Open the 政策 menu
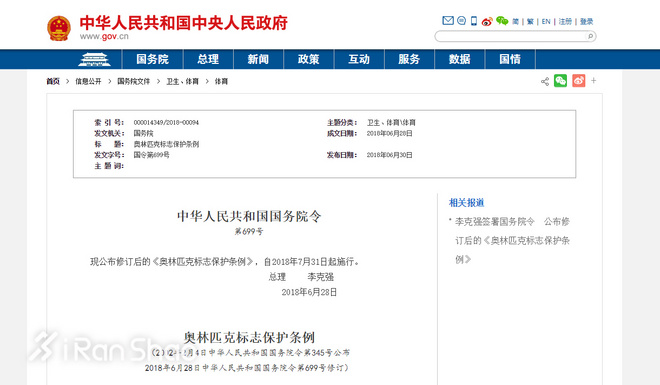This screenshot has width=660, height=385. click(309, 59)
